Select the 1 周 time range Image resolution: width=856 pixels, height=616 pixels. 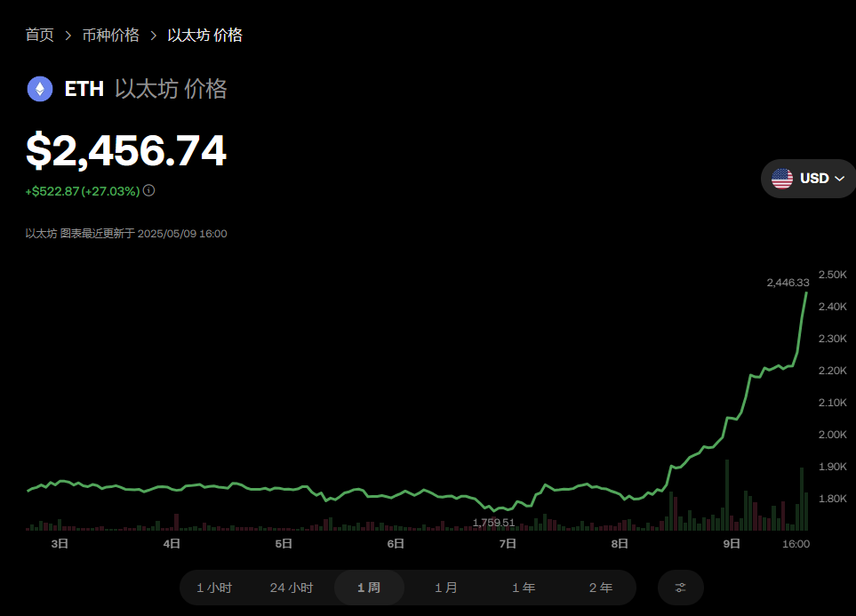point(369,588)
